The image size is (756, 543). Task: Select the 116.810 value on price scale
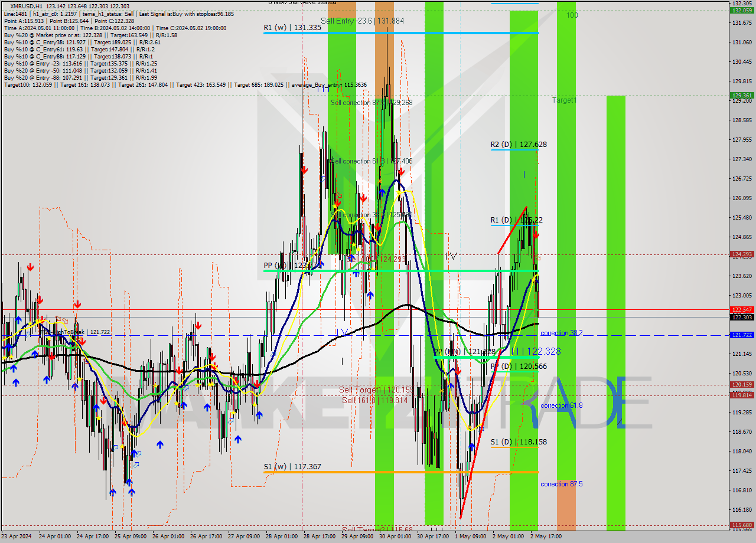click(741, 490)
